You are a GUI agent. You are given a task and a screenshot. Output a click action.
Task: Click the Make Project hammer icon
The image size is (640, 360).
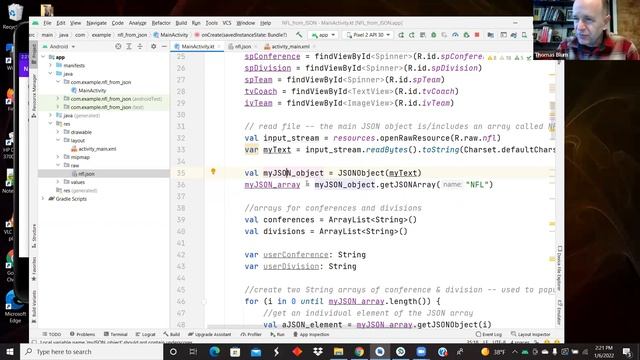(x=299, y=35)
